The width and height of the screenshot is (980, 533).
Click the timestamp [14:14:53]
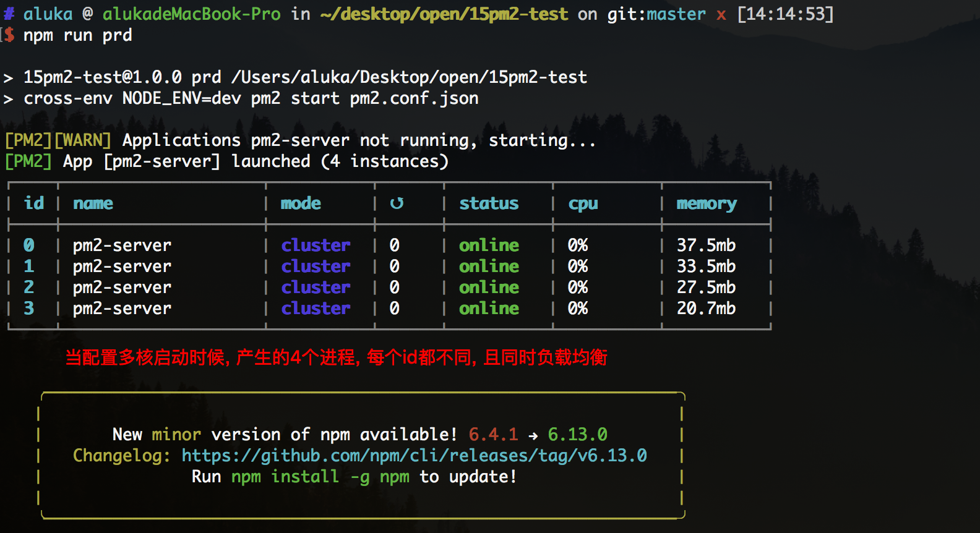tap(785, 14)
